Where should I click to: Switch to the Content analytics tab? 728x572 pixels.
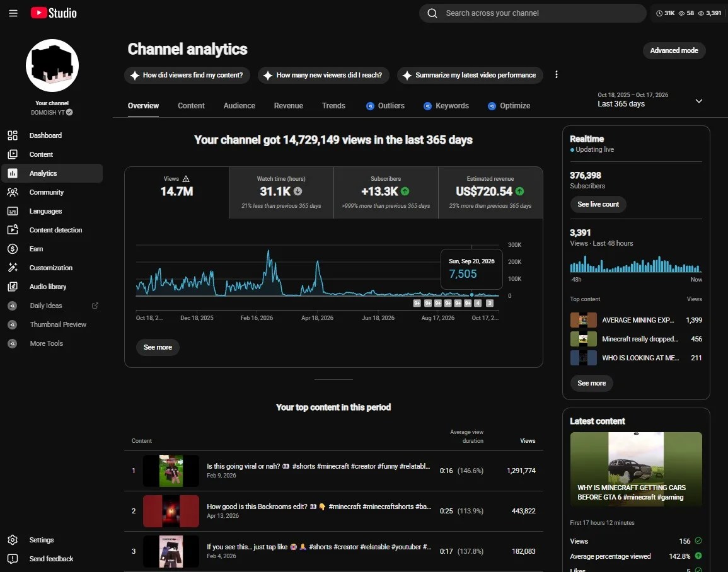[x=191, y=106]
